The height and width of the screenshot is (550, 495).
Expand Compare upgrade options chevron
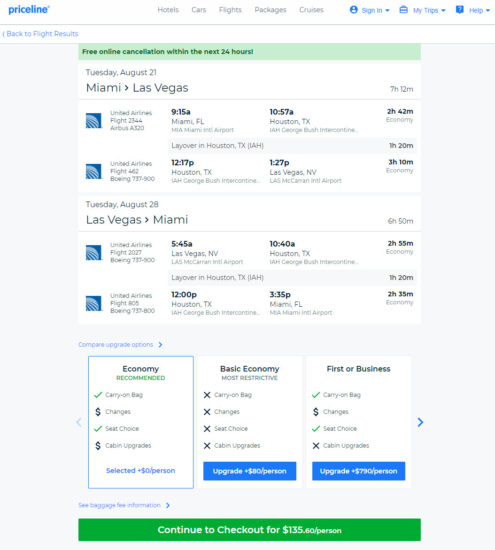[x=160, y=345]
